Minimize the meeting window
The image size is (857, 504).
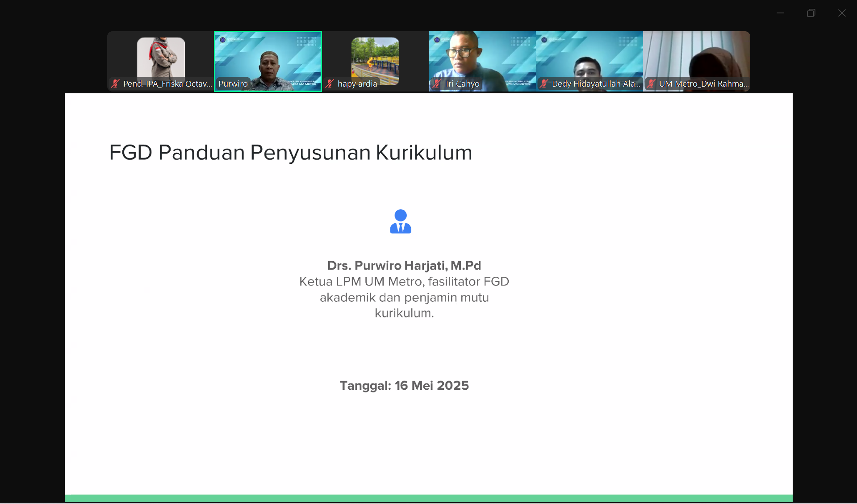780,13
